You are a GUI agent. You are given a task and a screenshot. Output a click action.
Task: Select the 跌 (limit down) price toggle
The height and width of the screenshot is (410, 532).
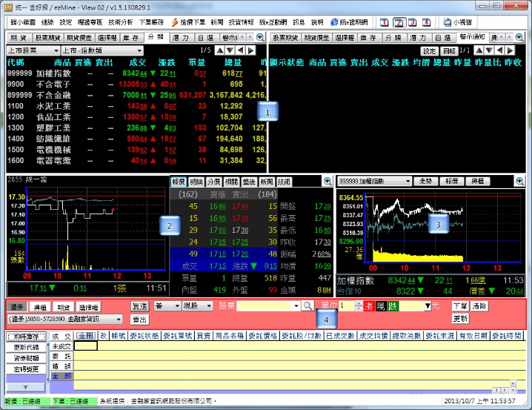click(391, 305)
